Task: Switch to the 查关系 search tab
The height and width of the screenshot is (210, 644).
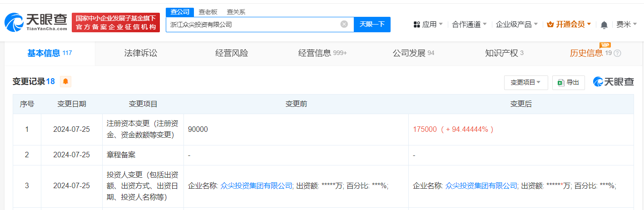Action: pyautogui.click(x=236, y=12)
